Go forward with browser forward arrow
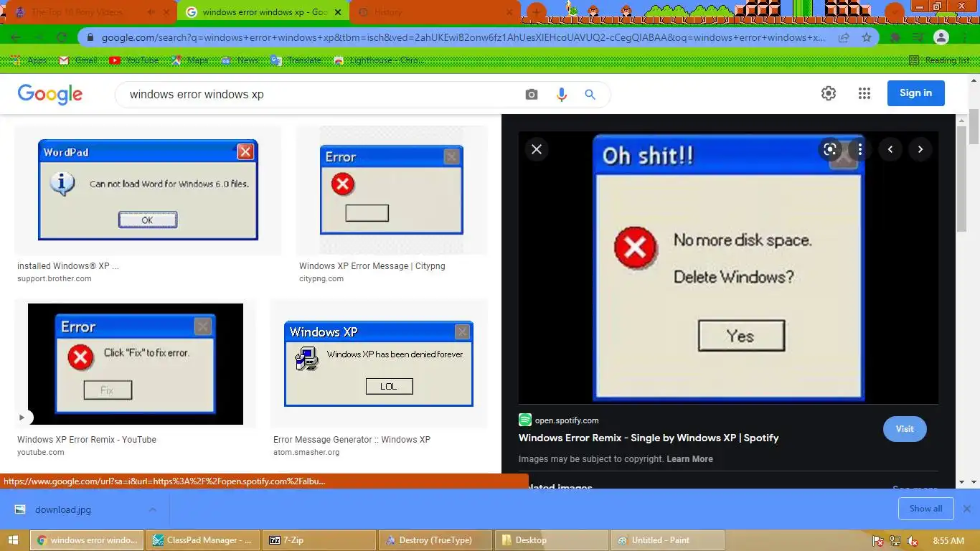The width and height of the screenshot is (980, 551). coord(39,37)
